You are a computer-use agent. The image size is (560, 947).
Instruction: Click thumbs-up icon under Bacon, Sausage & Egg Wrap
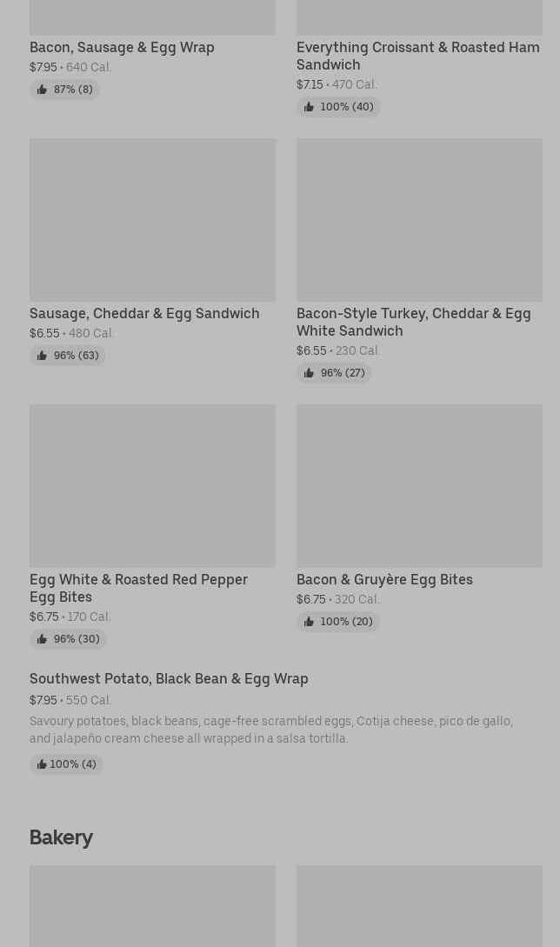point(42,90)
